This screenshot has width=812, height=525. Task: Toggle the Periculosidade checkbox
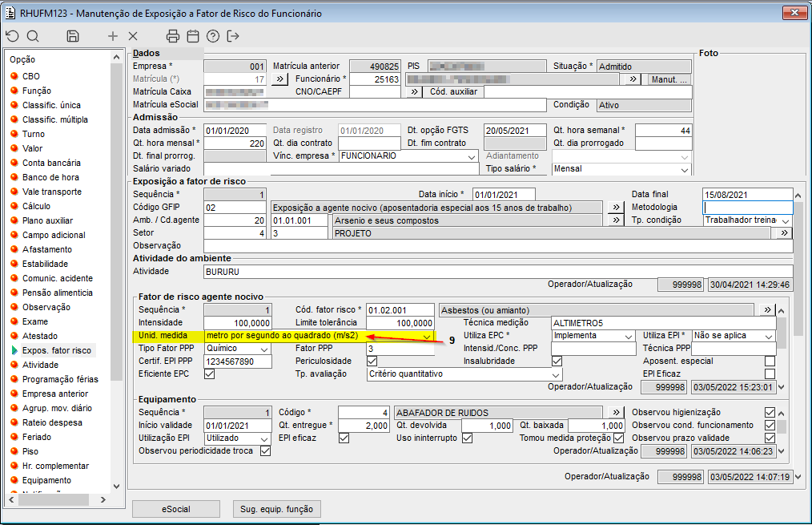[x=372, y=361]
